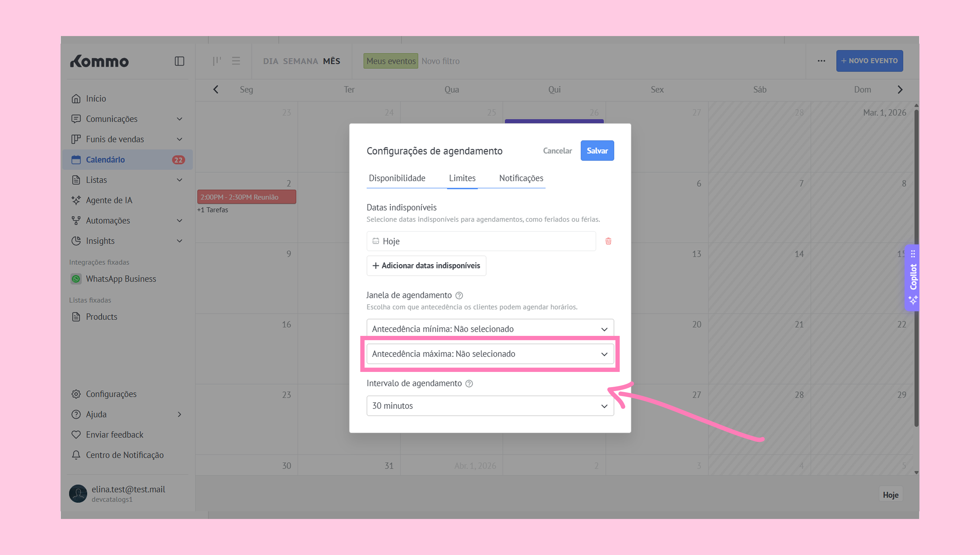Click Adicionar datas indisponíveis button

(x=426, y=265)
